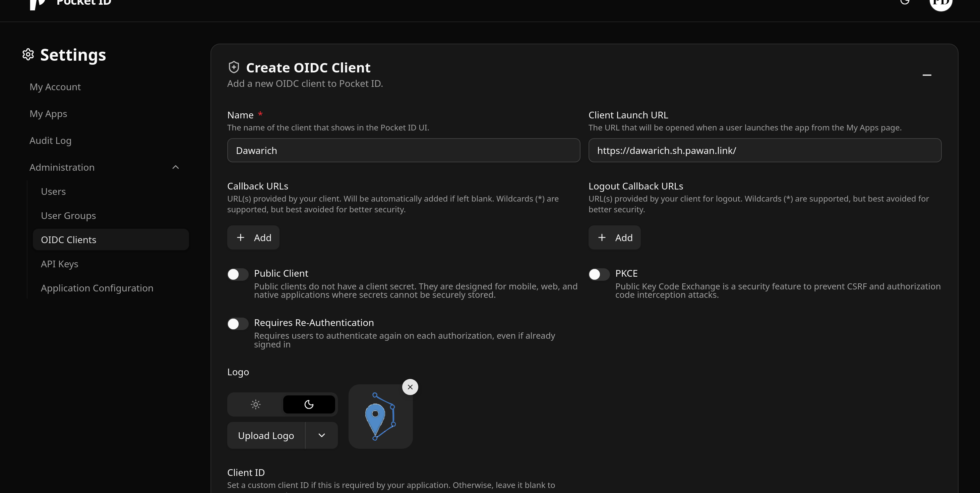Click the settings gear beside the Settings heading
The height and width of the screenshot is (493, 980).
click(28, 54)
